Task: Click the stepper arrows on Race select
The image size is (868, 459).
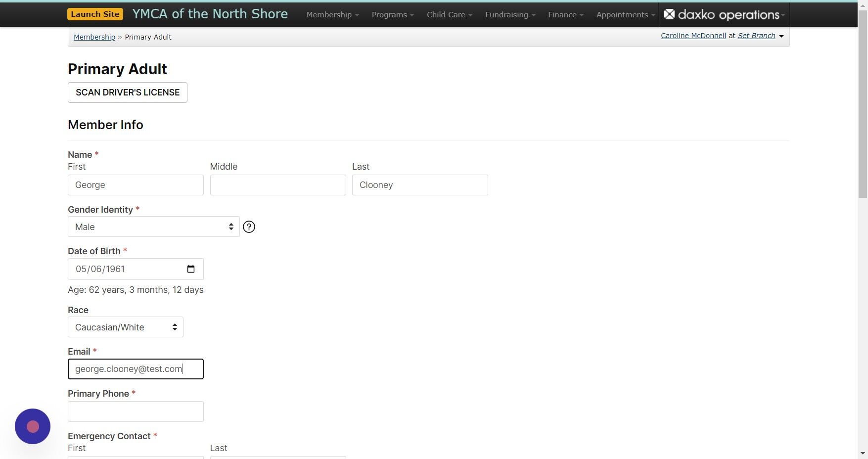Action: tap(175, 327)
